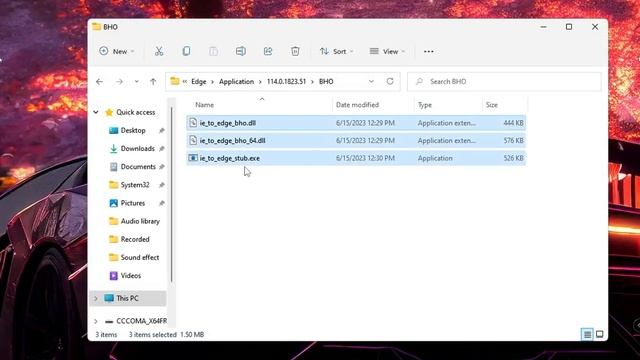This screenshot has height=360, width=640.
Task: Click the Share icon in toolbar
Action: coord(268,51)
